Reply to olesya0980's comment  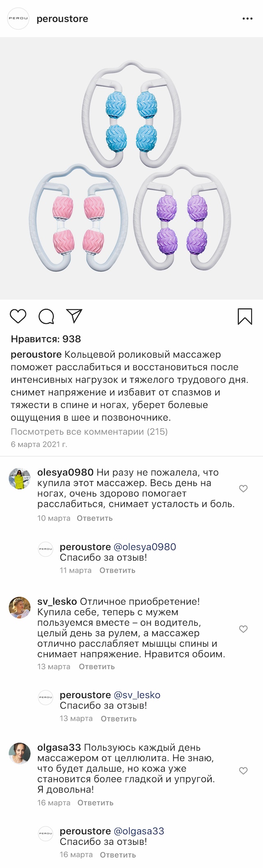coord(95,518)
